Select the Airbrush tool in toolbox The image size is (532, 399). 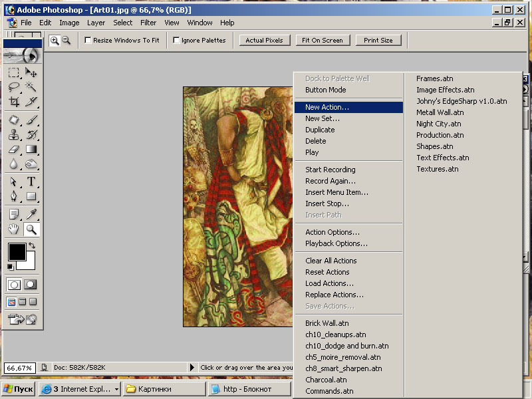point(14,120)
